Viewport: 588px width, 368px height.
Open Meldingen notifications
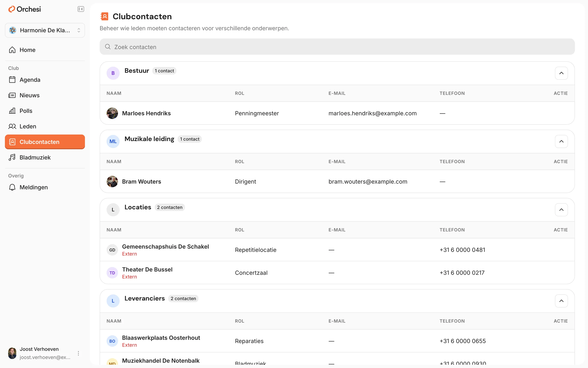click(x=45, y=187)
